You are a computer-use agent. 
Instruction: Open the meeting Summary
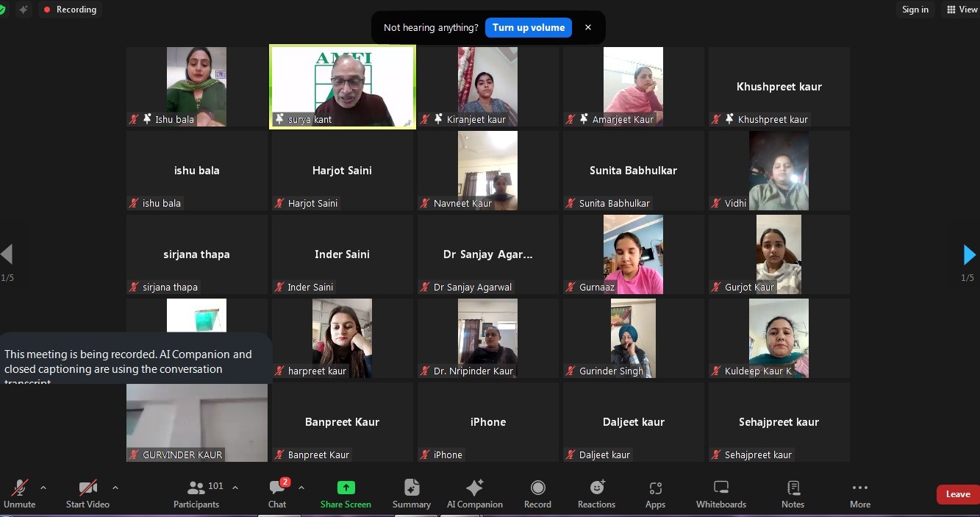coord(412,493)
